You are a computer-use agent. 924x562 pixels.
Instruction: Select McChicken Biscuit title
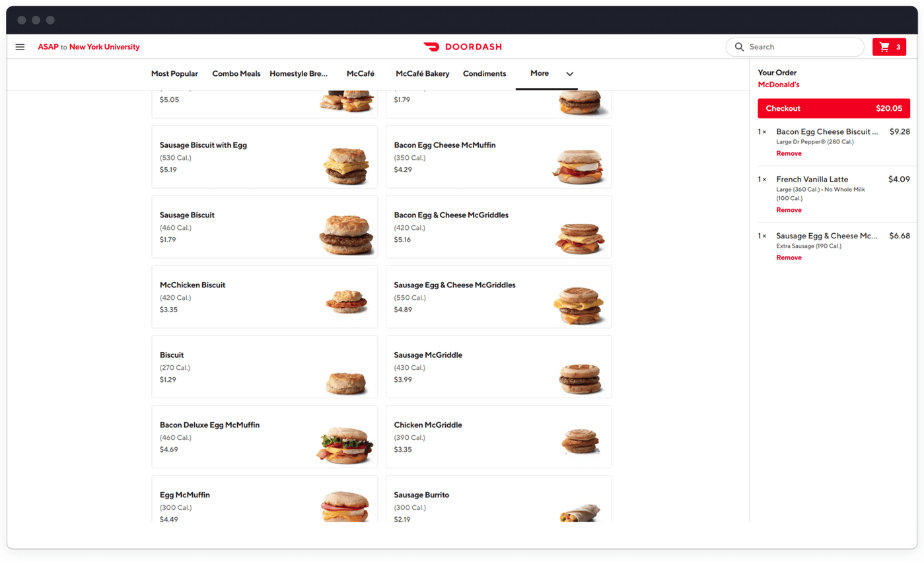click(x=192, y=285)
